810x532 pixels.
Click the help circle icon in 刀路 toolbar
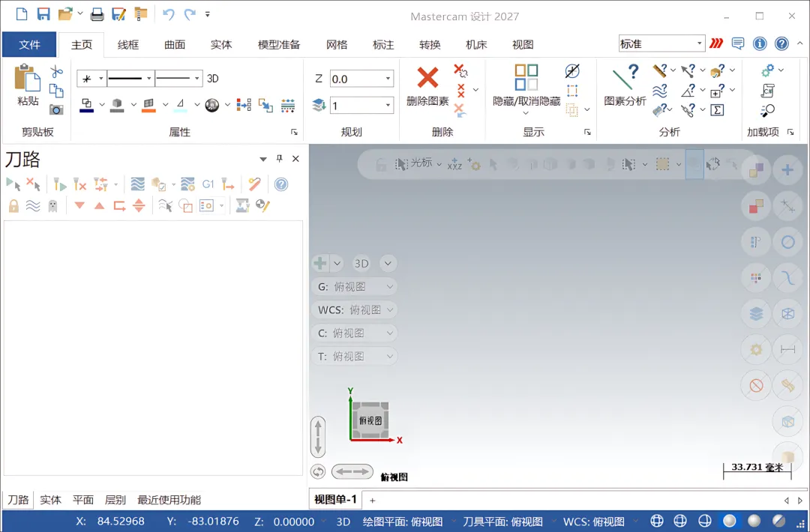point(281,184)
